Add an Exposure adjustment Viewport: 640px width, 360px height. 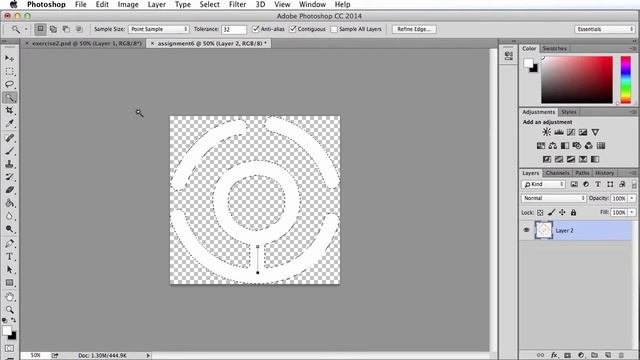pyautogui.click(x=583, y=132)
